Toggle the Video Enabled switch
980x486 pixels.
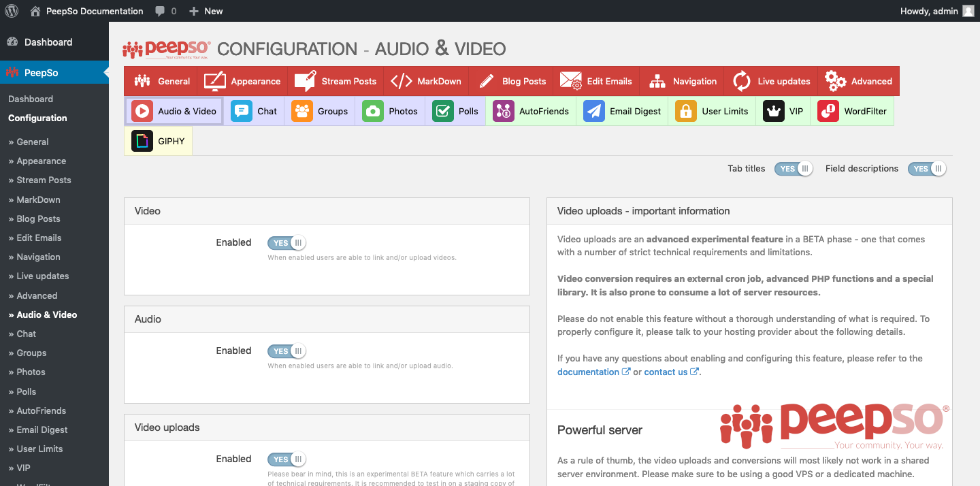287,243
